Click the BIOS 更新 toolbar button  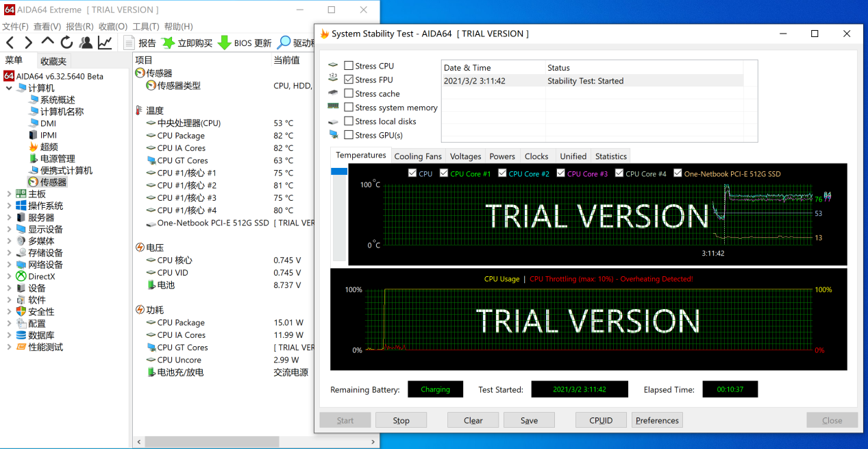pos(245,43)
